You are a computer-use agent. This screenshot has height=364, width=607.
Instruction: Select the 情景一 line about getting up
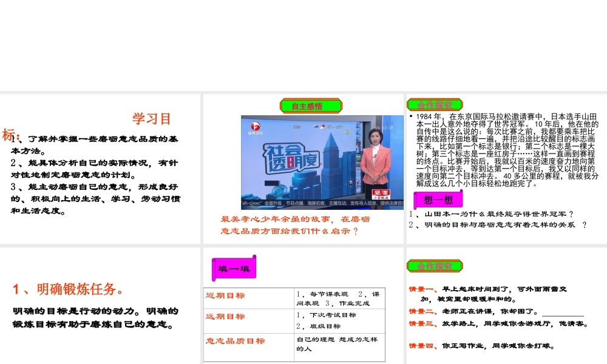(488, 294)
